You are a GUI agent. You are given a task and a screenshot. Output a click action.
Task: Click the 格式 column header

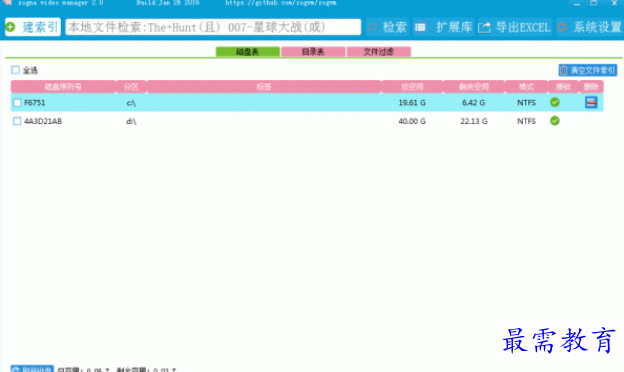click(x=526, y=87)
